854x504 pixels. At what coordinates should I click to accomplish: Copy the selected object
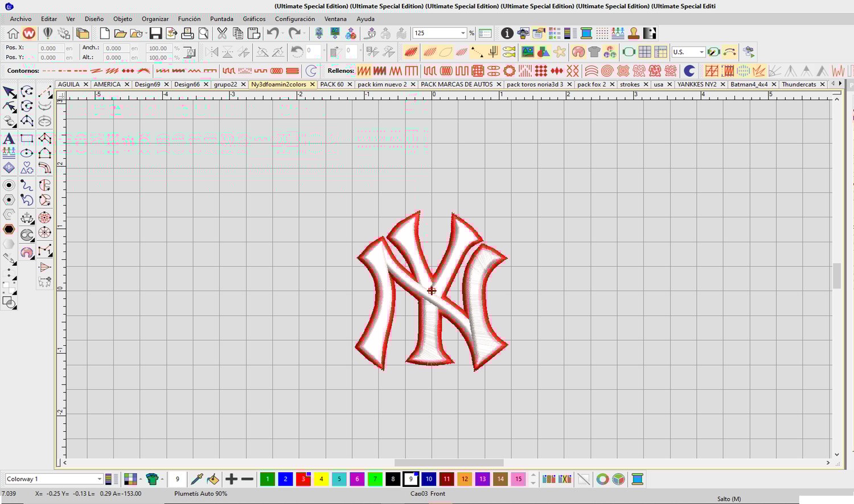[x=238, y=33]
